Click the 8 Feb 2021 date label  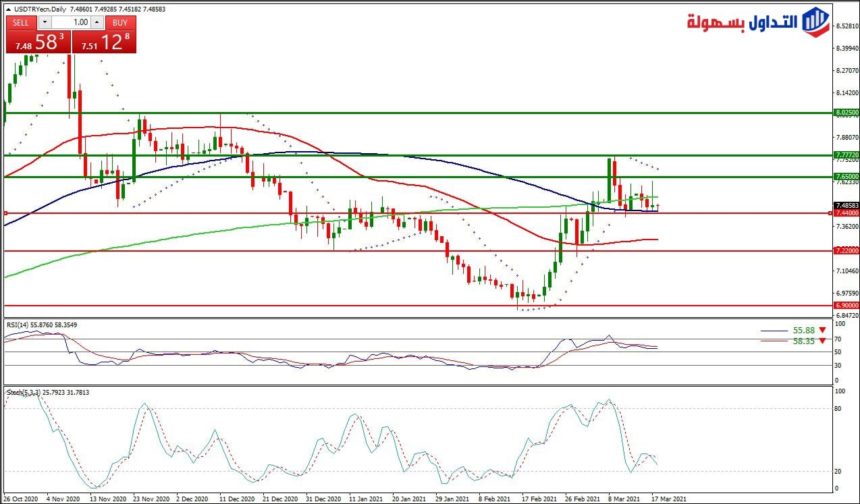tap(495, 499)
